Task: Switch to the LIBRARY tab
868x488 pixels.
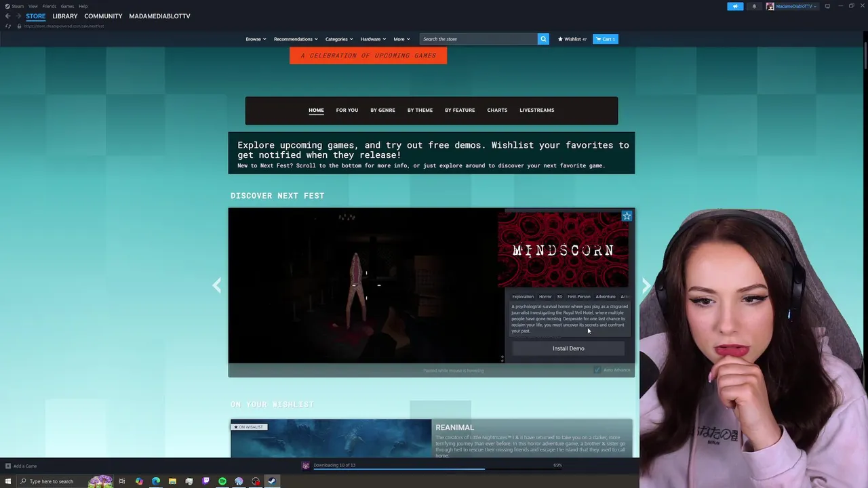Action: (65, 16)
